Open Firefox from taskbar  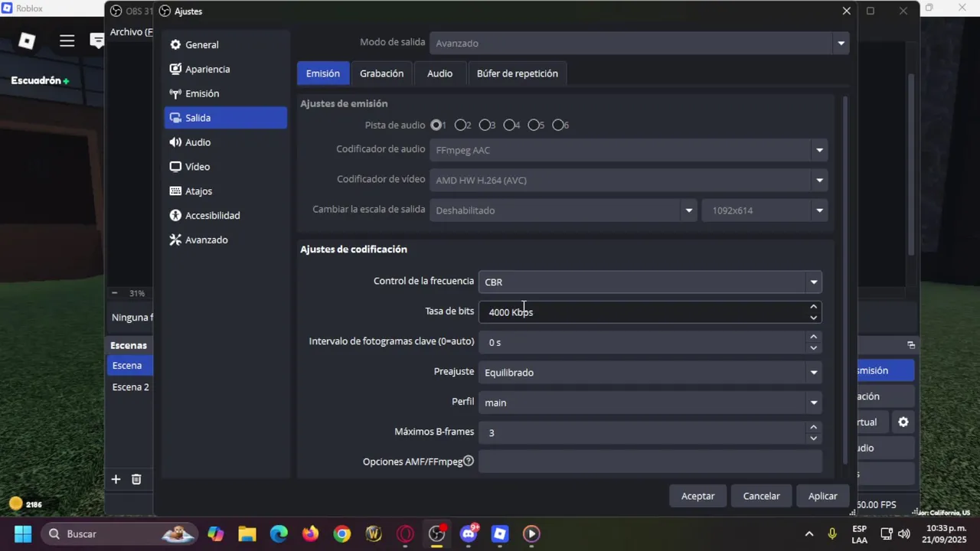point(310,533)
